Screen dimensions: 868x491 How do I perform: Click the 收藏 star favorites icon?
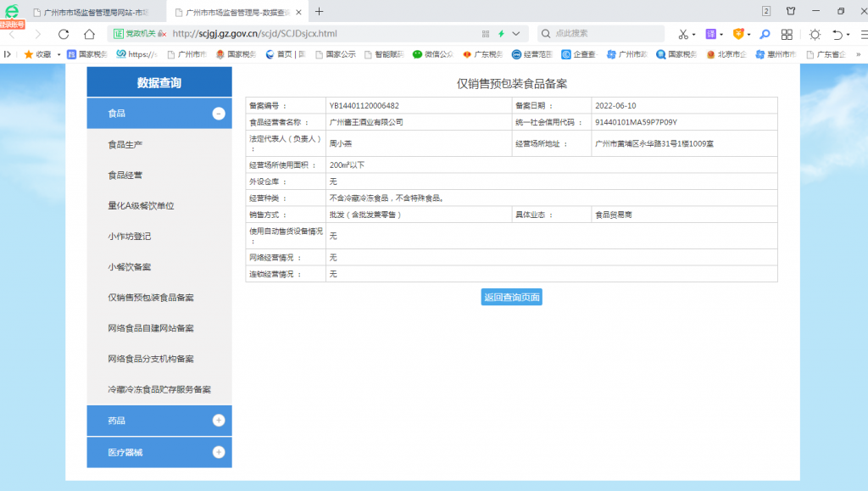point(29,54)
